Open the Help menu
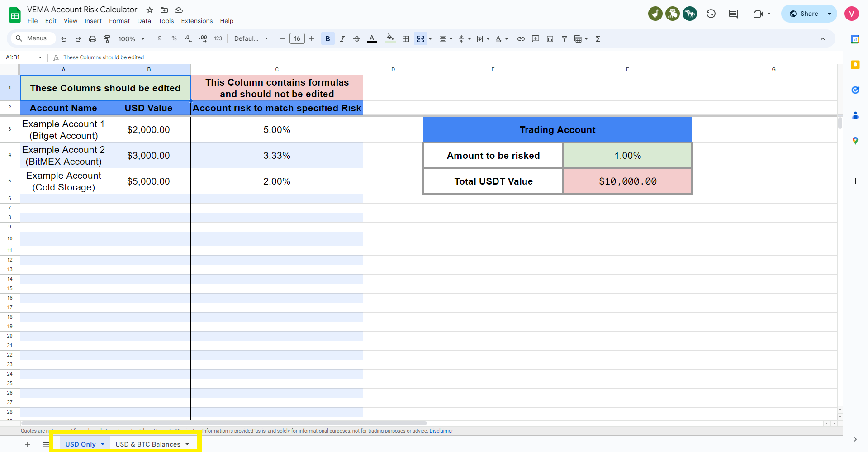 pos(227,21)
